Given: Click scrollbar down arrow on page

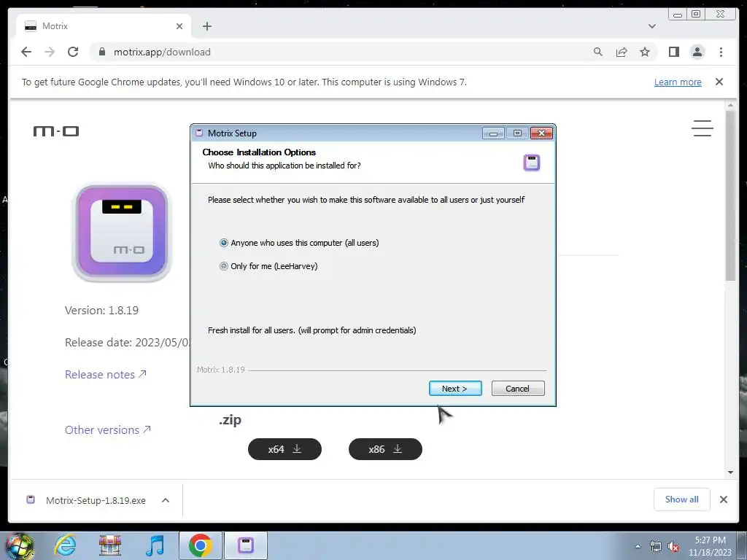Looking at the screenshot, I should pos(730,472).
